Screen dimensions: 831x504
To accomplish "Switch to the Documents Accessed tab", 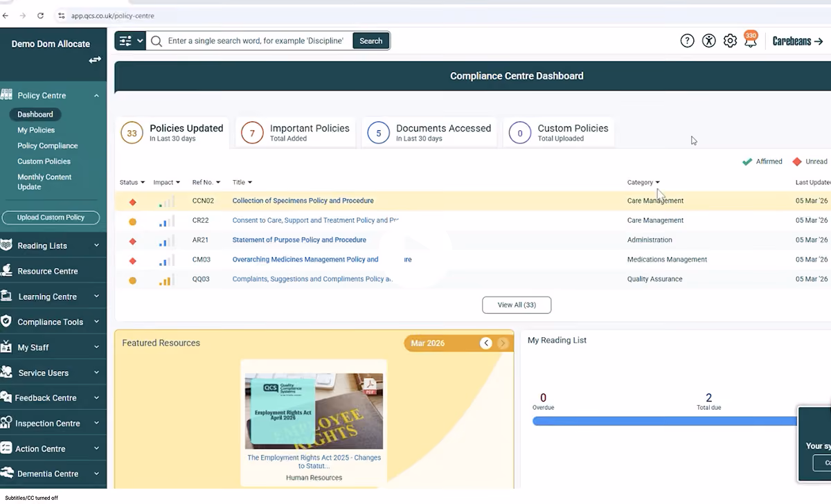I will (x=429, y=132).
